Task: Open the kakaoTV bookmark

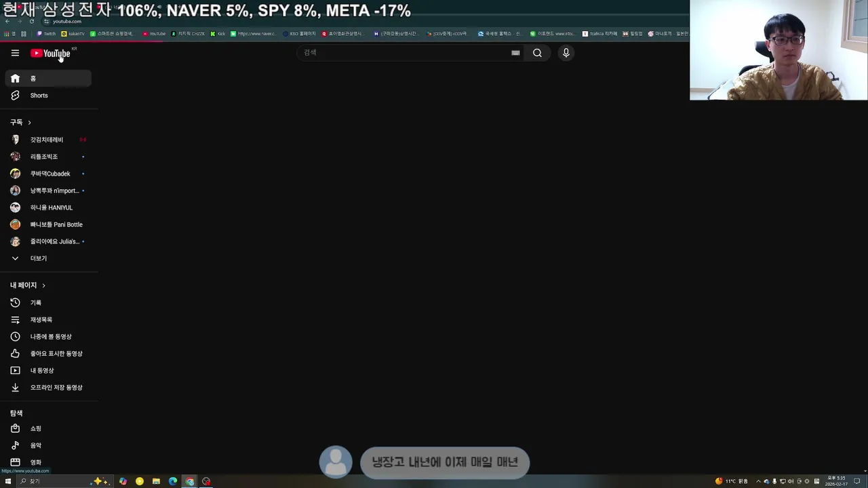Action: click(x=73, y=34)
